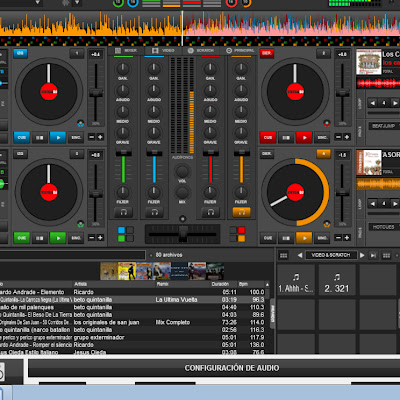The image size is (400, 400).
Task: Click the pause button on deck 1
Action: click(x=40, y=137)
